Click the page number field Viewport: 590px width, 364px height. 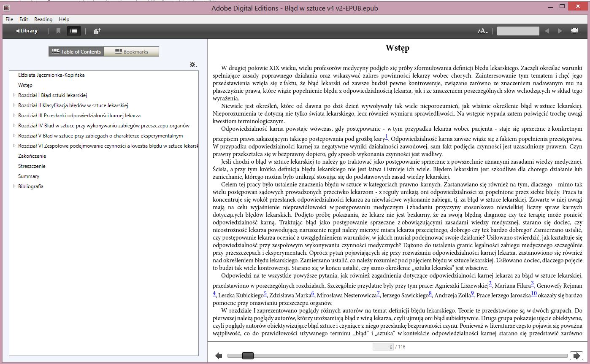point(383,347)
